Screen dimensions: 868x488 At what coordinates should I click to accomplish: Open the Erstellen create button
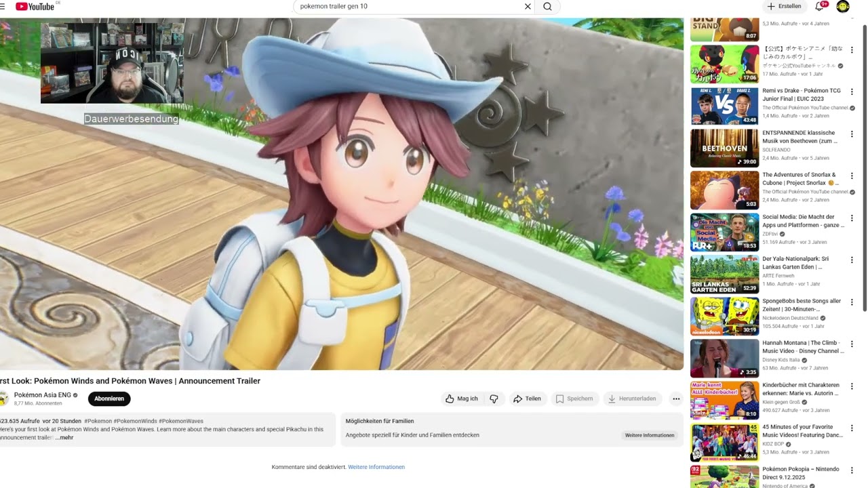coord(784,6)
